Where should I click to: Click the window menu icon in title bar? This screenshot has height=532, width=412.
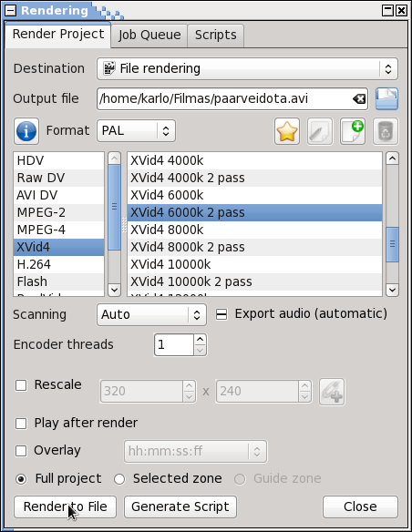pyautogui.click(x=11, y=10)
